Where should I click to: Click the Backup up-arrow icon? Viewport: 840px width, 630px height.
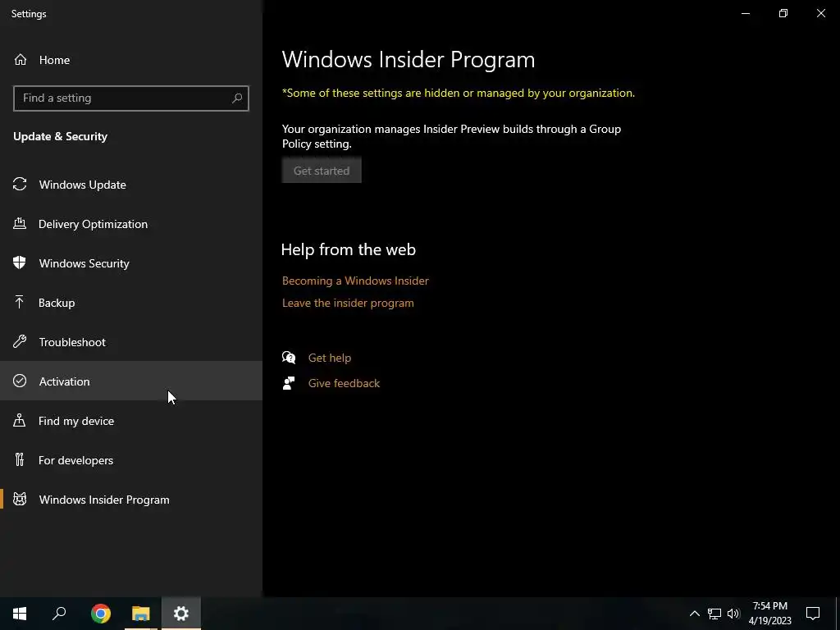20,302
